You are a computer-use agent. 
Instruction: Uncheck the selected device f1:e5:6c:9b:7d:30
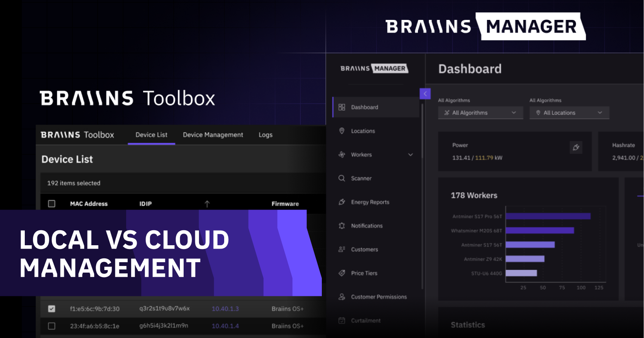coord(51,308)
